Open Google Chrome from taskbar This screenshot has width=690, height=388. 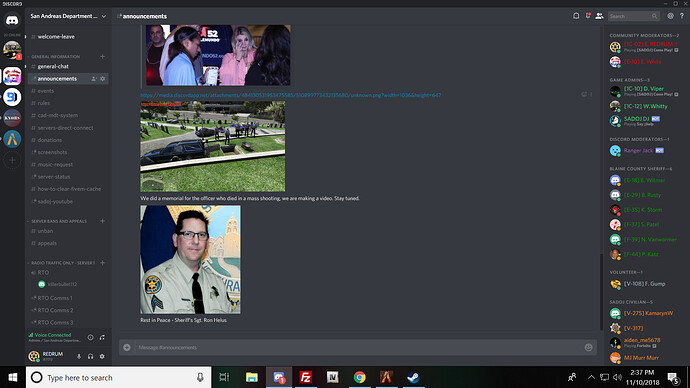[x=360, y=377]
